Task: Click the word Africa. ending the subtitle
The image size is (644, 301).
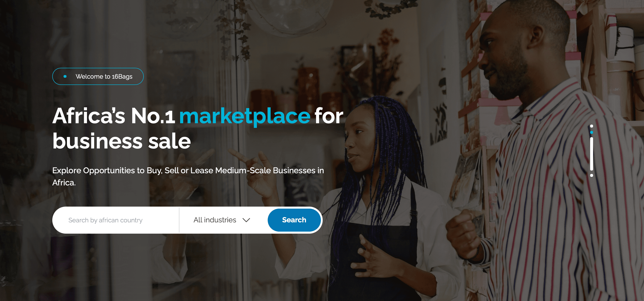Action: pos(64,183)
